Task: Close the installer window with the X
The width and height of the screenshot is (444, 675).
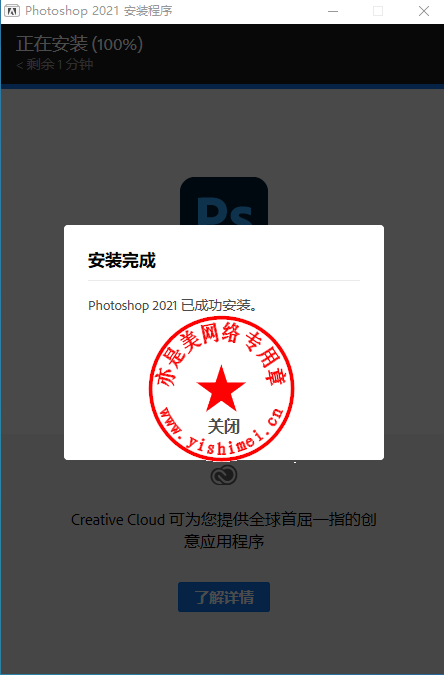Action: (424, 11)
